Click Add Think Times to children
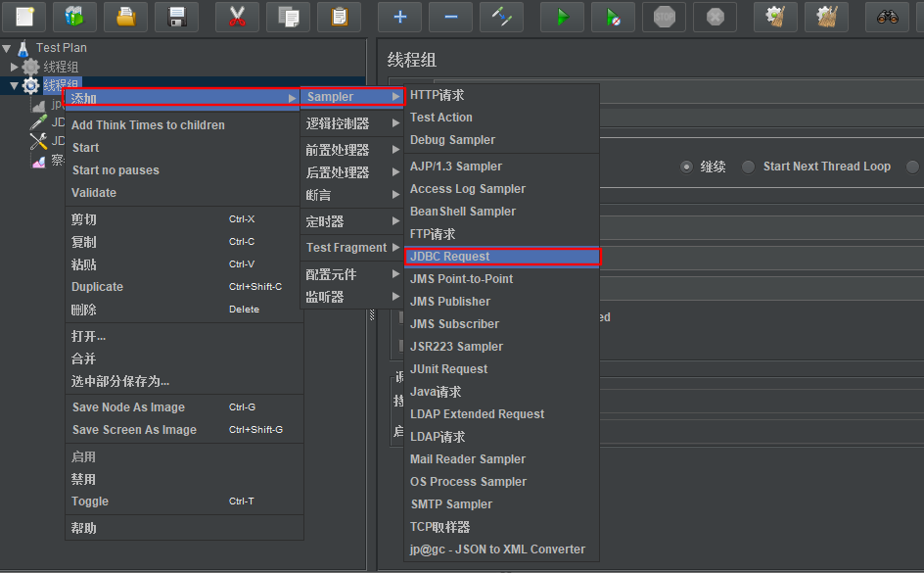Screen dimensions: 924x573 point(184,125)
